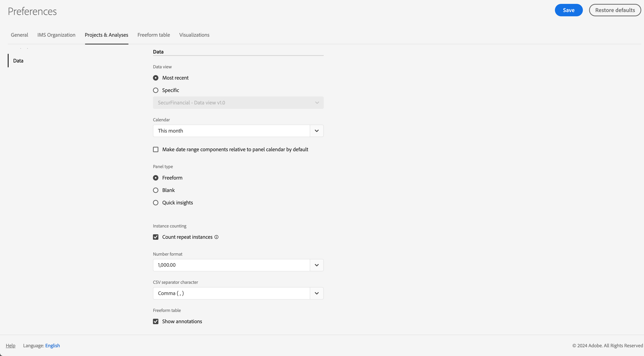Expand the Number format dropdown
The width and height of the screenshot is (644, 356).
coord(317,265)
